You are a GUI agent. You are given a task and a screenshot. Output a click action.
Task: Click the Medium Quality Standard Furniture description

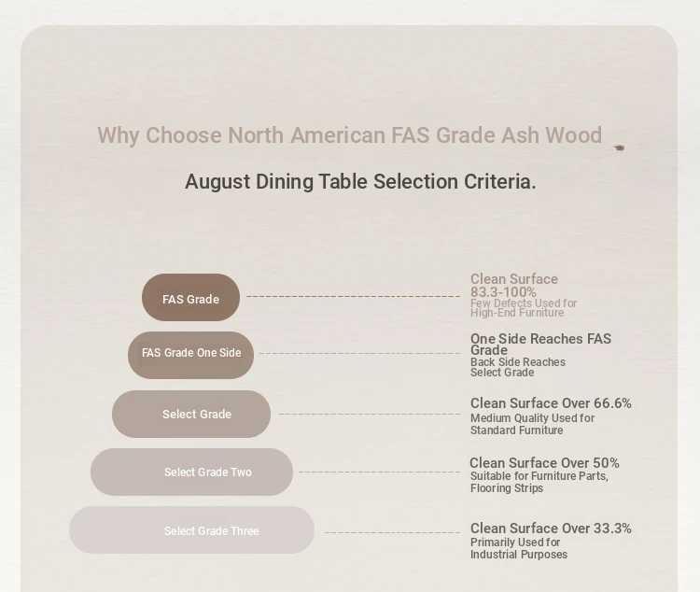(x=532, y=424)
